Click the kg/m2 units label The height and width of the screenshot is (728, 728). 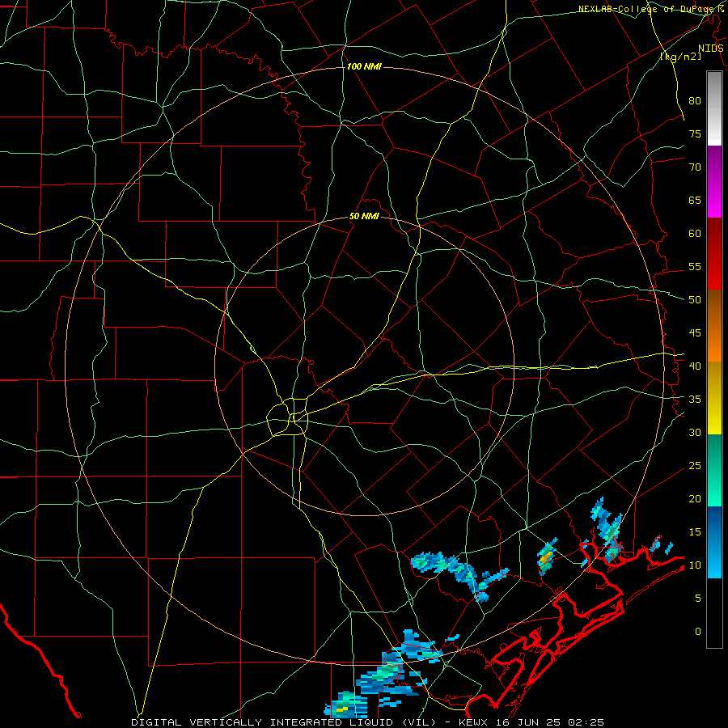tap(680, 57)
